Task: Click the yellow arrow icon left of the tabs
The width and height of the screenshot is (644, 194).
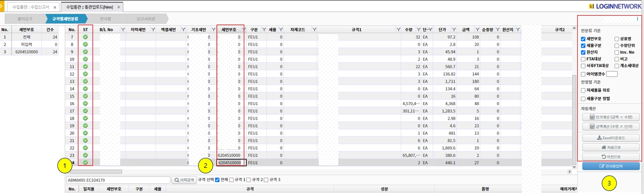Action: pyautogui.click(x=2, y=7)
